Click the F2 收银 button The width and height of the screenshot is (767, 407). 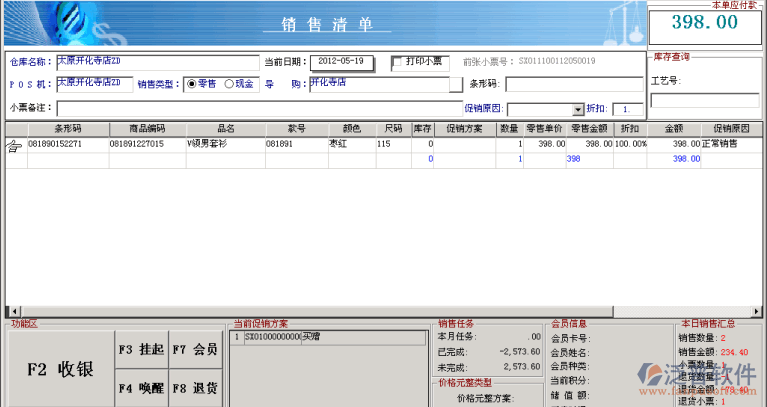(x=61, y=369)
